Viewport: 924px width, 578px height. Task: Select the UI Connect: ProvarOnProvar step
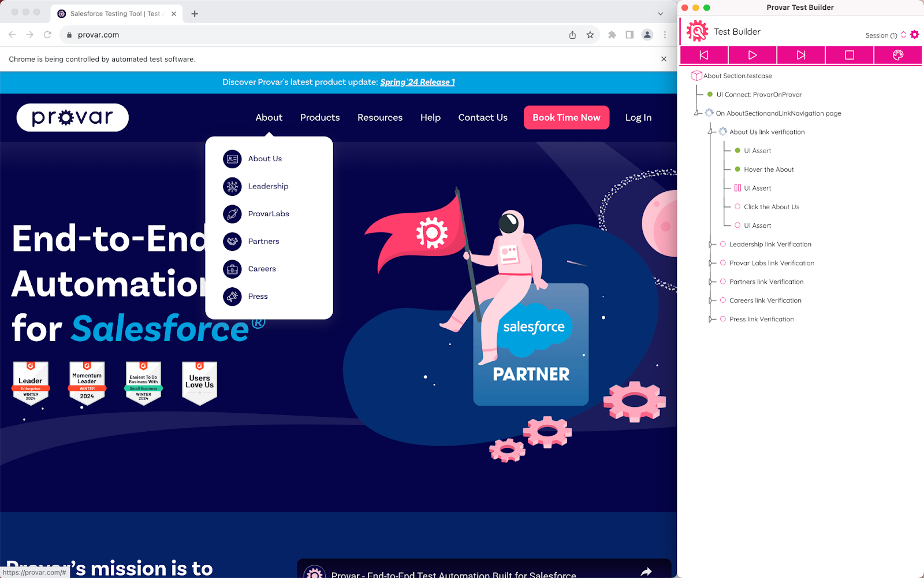pyautogui.click(x=759, y=94)
